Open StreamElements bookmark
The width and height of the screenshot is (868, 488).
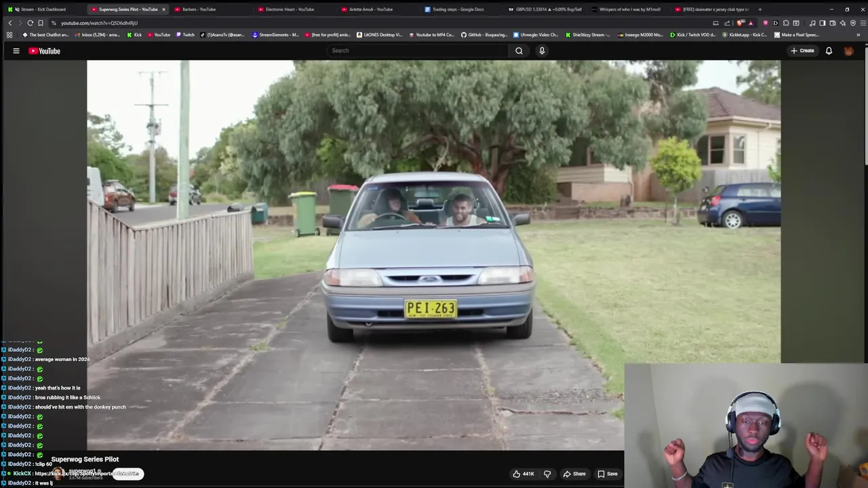click(x=275, y=35)
